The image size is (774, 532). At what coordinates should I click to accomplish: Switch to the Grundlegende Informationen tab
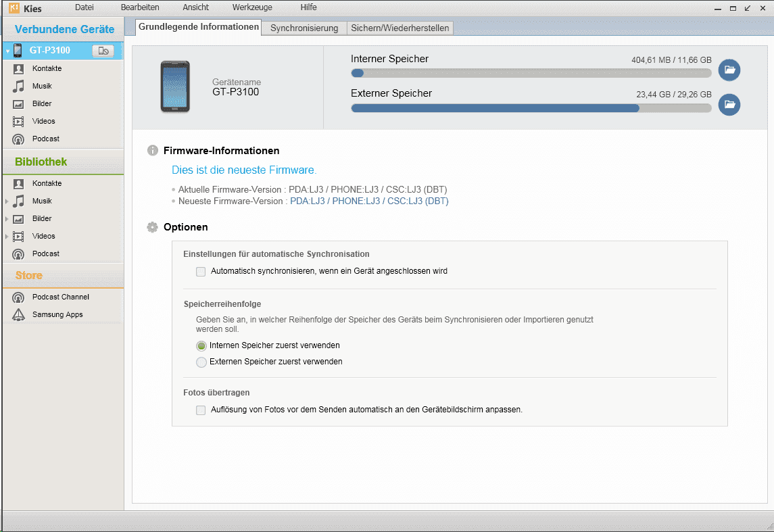pyautogui.click(x=199, y=27)
